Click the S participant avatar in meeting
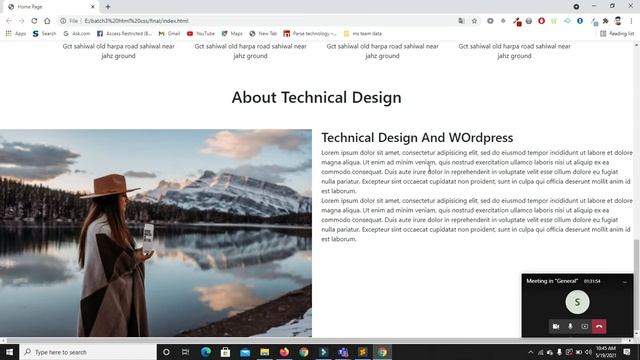Screen dimensions: 640x360 click(577, 302)
